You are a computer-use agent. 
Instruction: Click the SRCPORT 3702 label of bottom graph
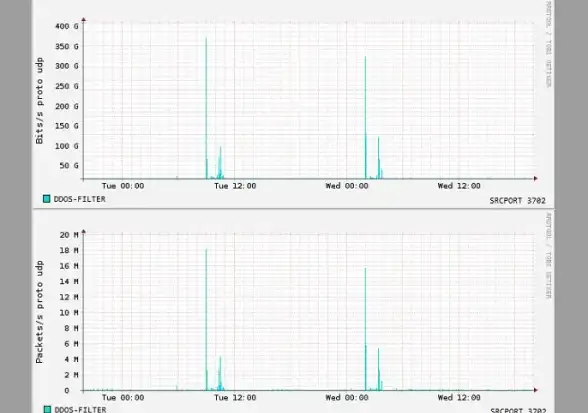(518, 410)
